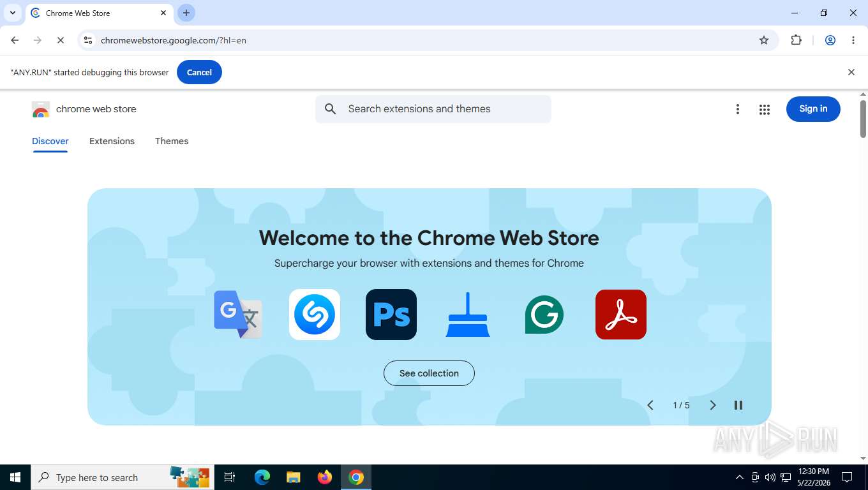868x490 pixels.
Task: Click the Welcome to the Chrome Web Store heading
Action: pyautogui.click(x=429, y=238)
